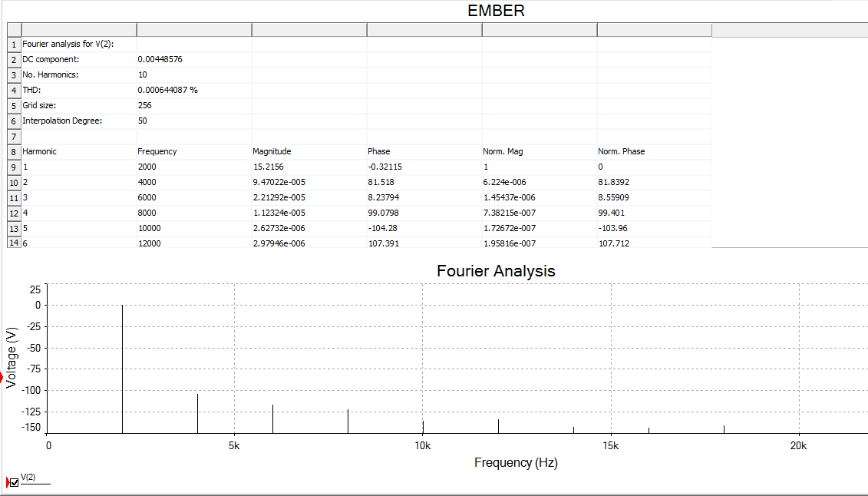Click the Norm. Phase cell 107.712

click(655, 243)
